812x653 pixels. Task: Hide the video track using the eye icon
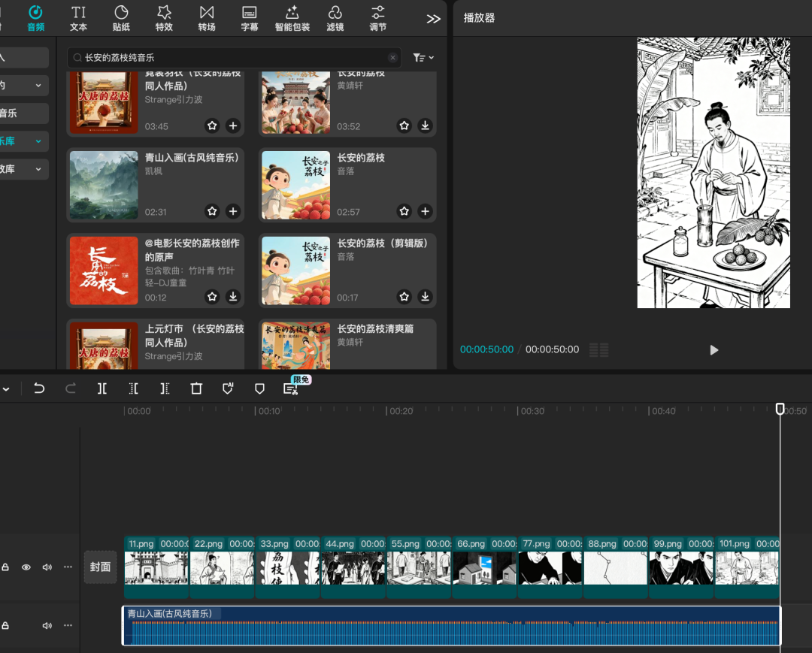coord(26,567)
